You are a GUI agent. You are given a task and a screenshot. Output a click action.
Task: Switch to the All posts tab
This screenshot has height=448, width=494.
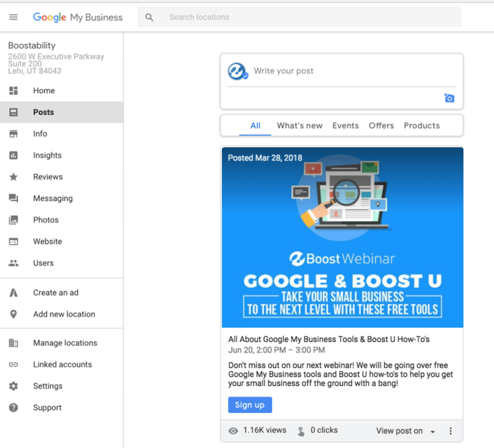[x=255, y=125]
